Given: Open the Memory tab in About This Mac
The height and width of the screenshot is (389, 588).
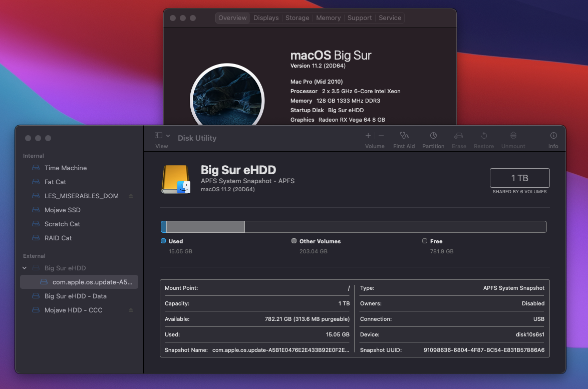Looking at the screenshot, I should pyautogui.click(x=329, y=18).
